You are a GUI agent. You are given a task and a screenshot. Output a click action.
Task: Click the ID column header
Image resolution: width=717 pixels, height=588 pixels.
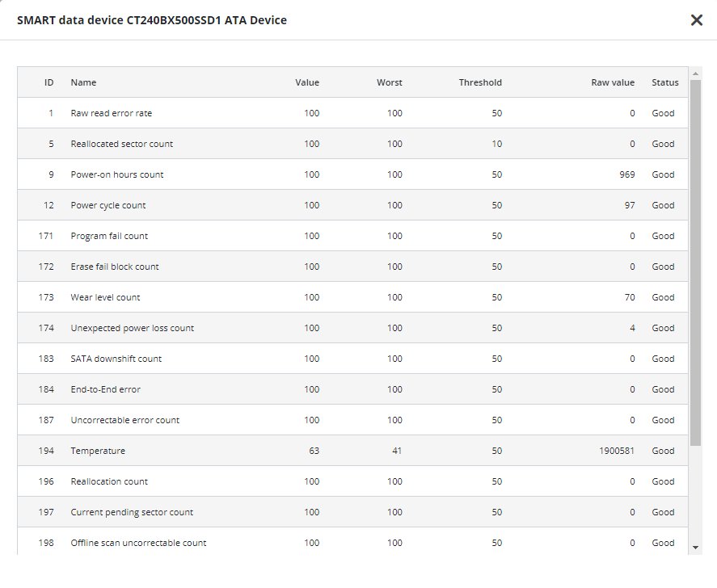point(49,82)
